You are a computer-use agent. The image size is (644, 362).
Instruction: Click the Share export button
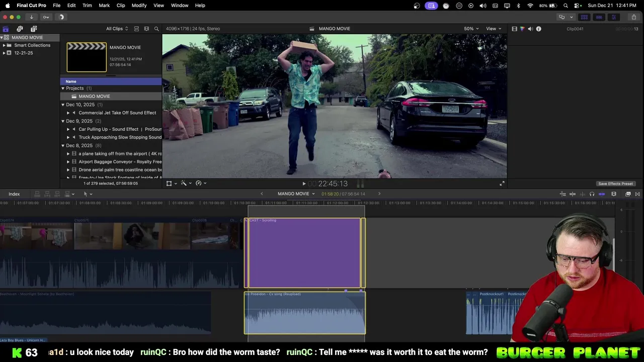point(633,17)
